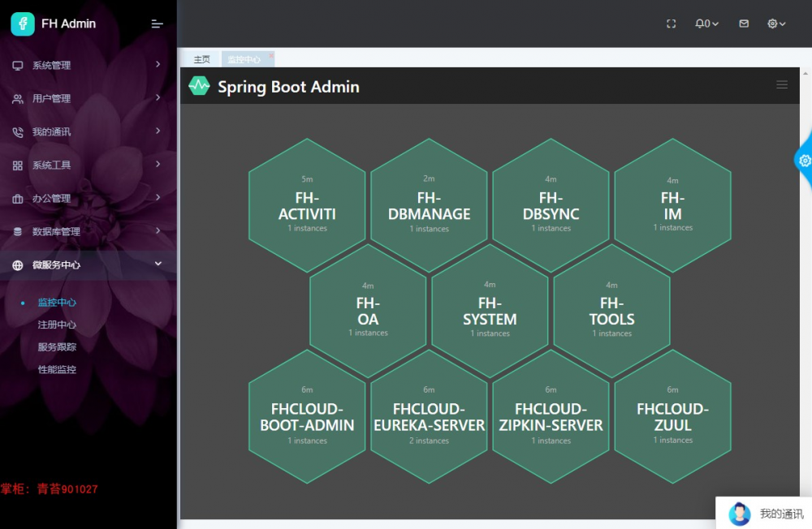Click the Spring Boot Admin hexagon logo
The image size is (812, 529).
pos(199,85)
